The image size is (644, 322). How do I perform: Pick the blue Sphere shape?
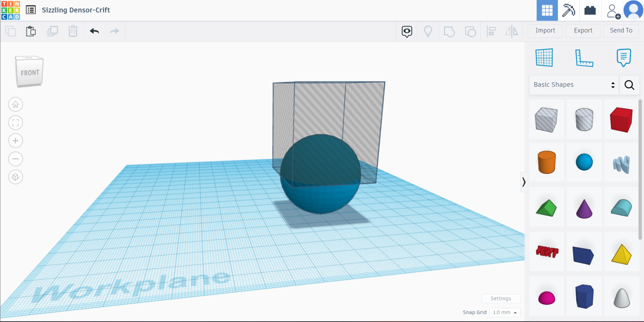click(584, 162)
